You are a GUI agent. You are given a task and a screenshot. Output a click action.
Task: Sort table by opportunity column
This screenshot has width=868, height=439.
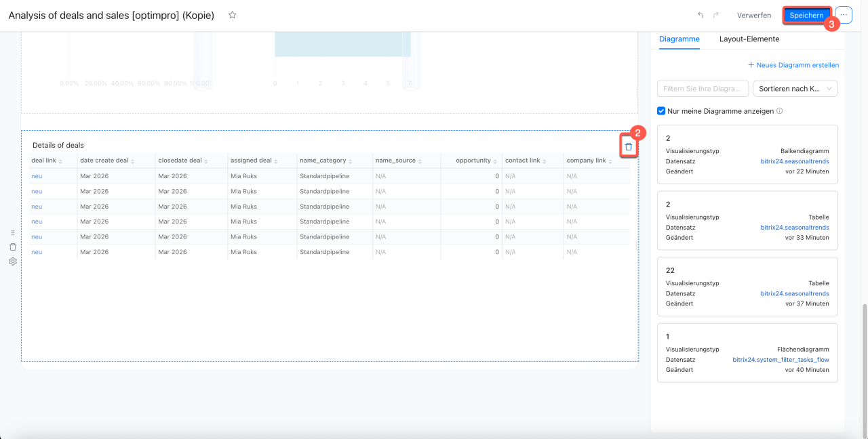pos(473,161)
